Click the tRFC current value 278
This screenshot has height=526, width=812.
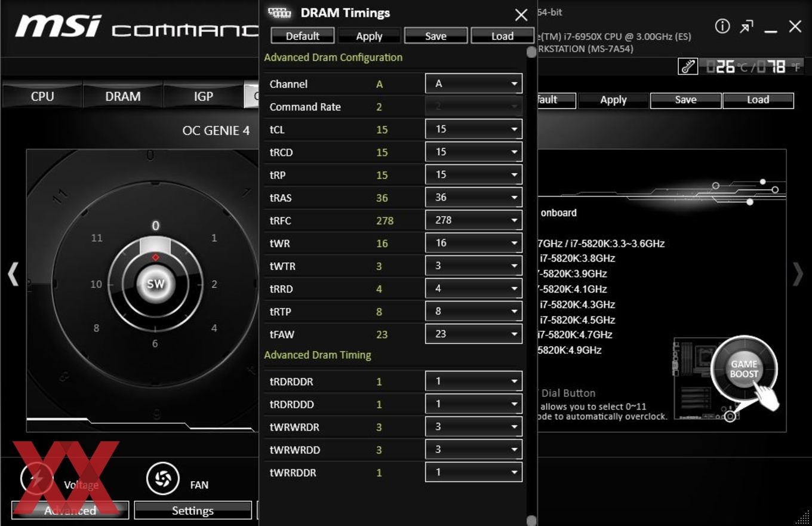coord(385,220)
